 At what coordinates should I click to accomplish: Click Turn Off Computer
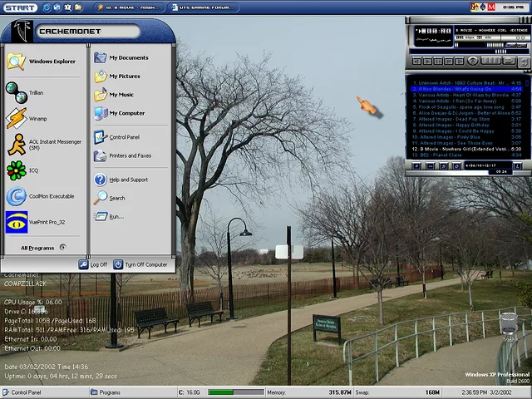(140, 264)
